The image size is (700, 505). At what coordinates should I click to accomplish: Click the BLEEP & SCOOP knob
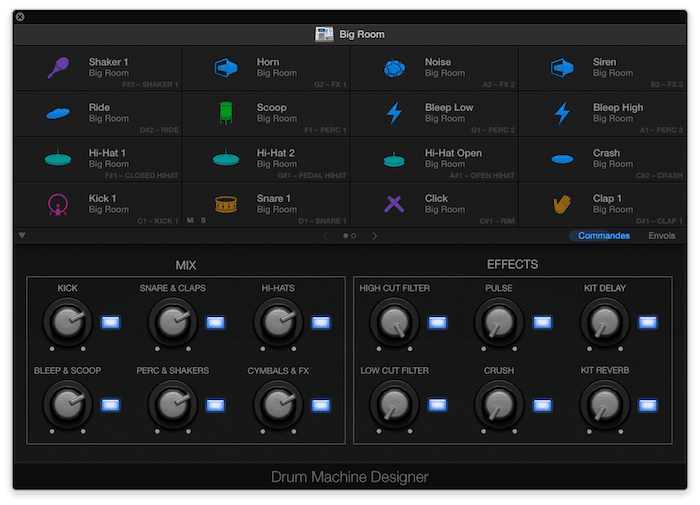[x=67, y=405]
